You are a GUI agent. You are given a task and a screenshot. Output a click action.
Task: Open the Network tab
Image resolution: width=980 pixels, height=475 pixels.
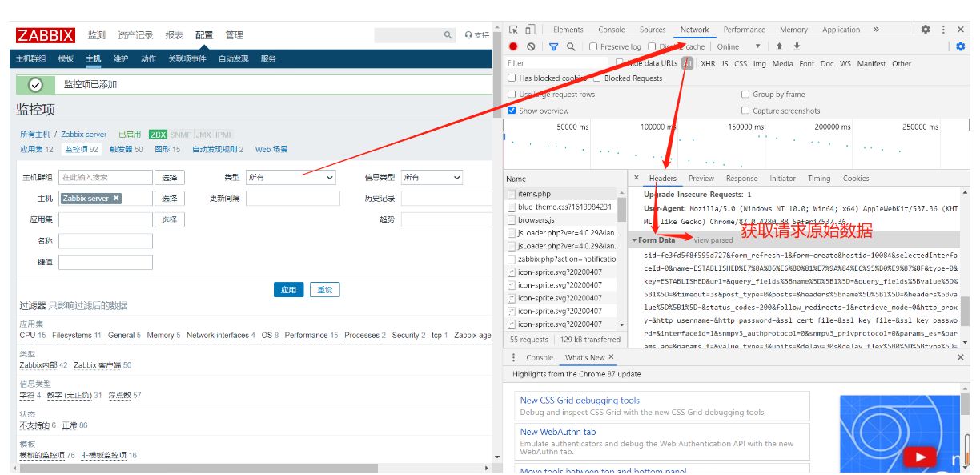(x=695, y=30)
